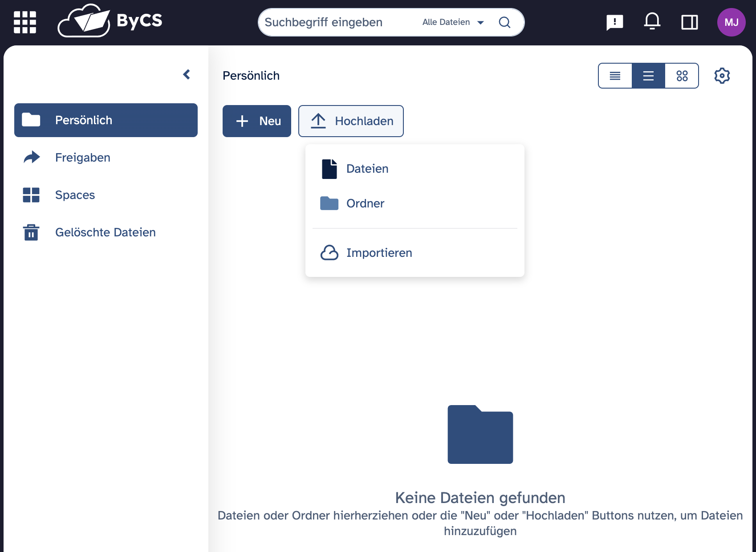
Task: Expand the Alle Dateien search filter
Action: click(x=453, y=22)
